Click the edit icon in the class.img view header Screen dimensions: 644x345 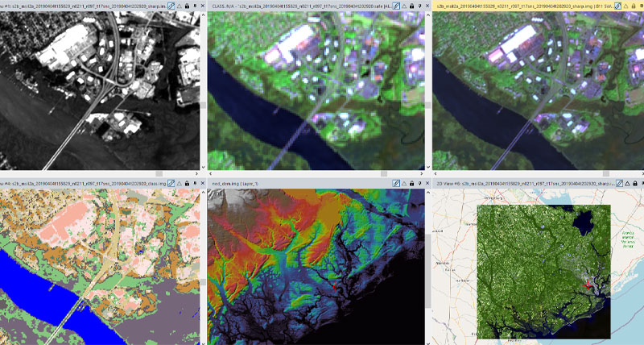click(x=171, y=182)
